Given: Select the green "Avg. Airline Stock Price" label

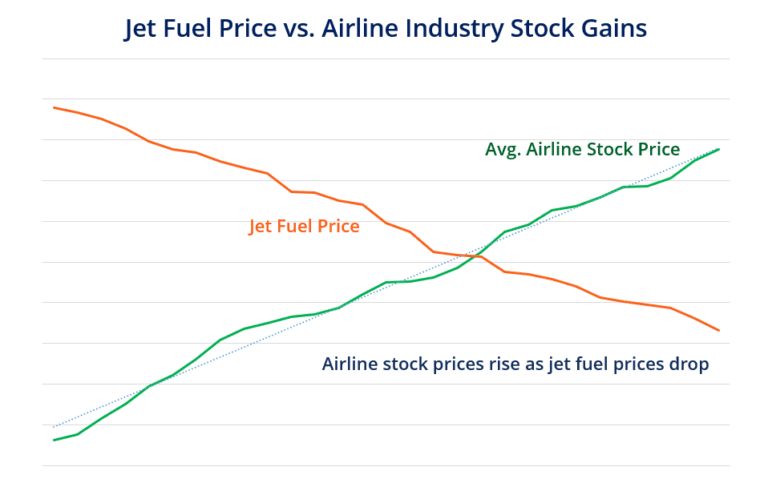Looking at the screenshot, I should click(x=582, y=149).
